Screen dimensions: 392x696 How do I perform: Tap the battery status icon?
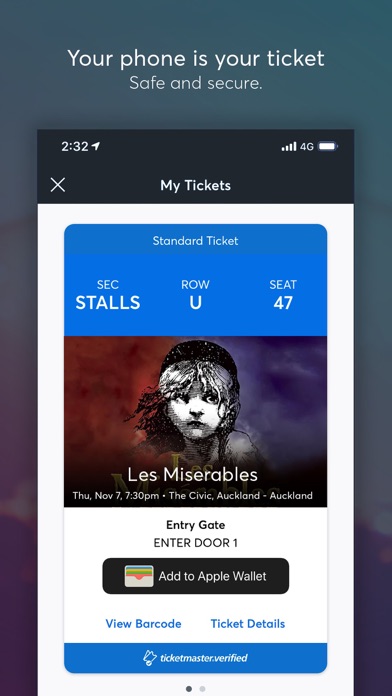click(328, 146)
